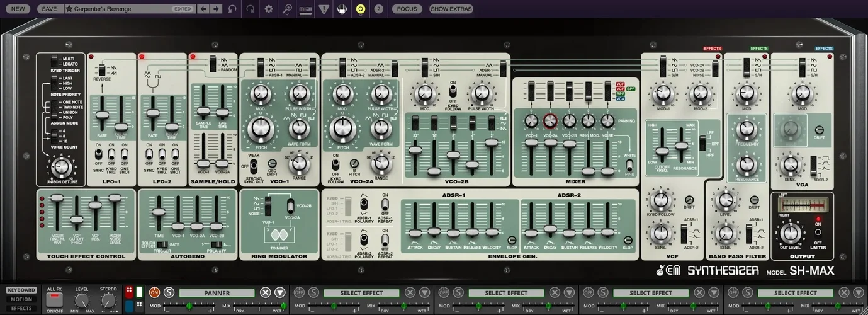Open the zoom magnifier dropdown

(x=287, y=9)
